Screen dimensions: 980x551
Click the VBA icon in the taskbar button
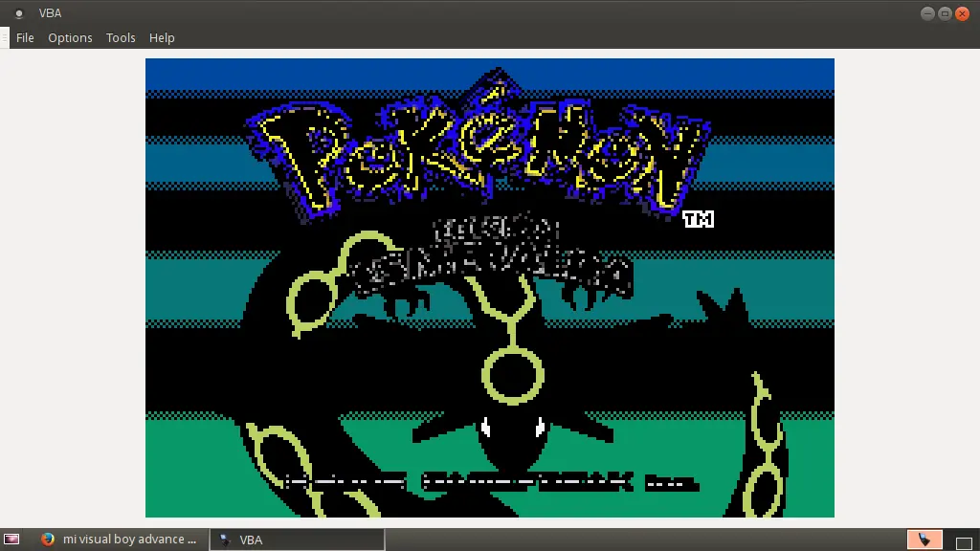(225, 540)
